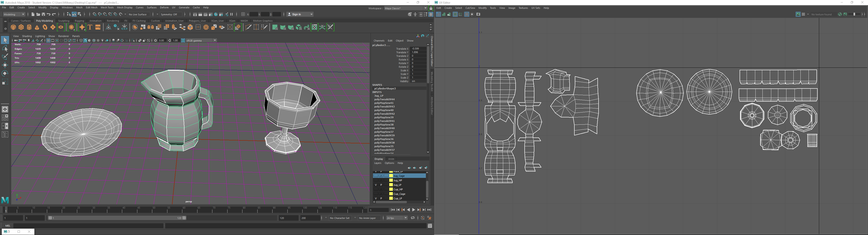
Task: Toggle playback looping button
Action: point(413,218)
